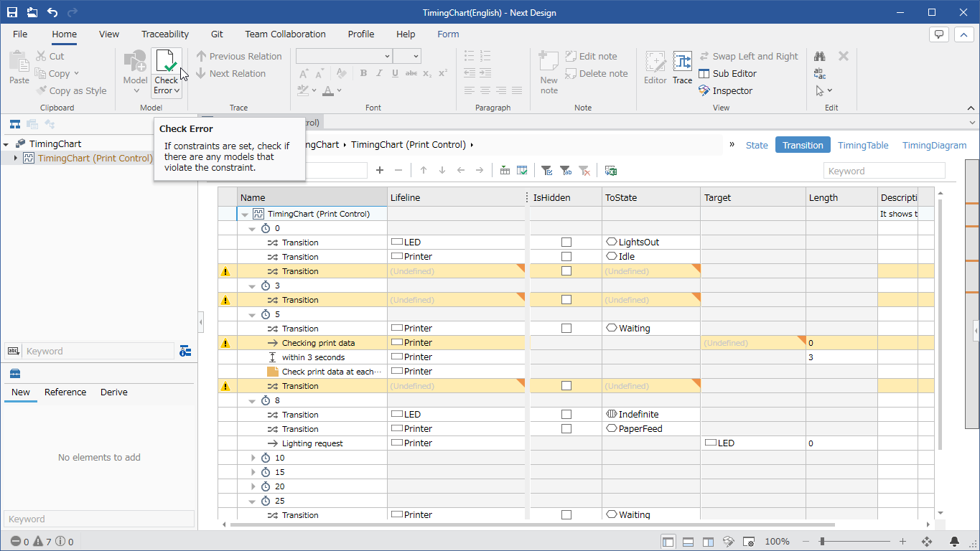Switch to the TimingTable view

point(863,145)
